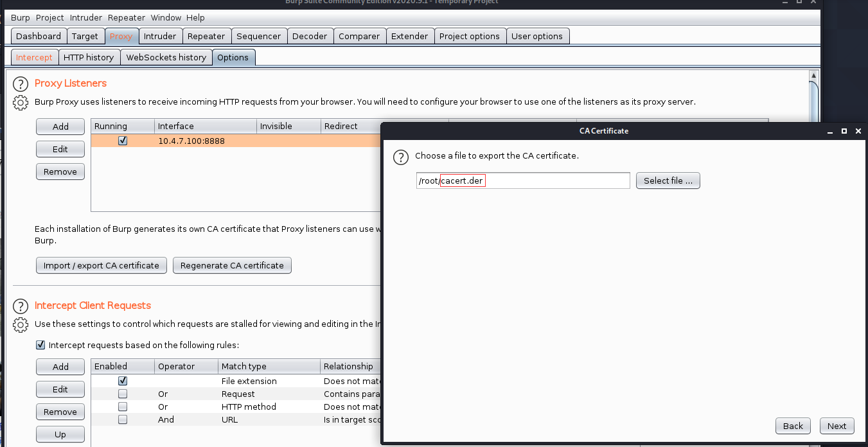868x447 pixels.
Task: Click Select file button in CA dialog
Action: tap(668, 180)
